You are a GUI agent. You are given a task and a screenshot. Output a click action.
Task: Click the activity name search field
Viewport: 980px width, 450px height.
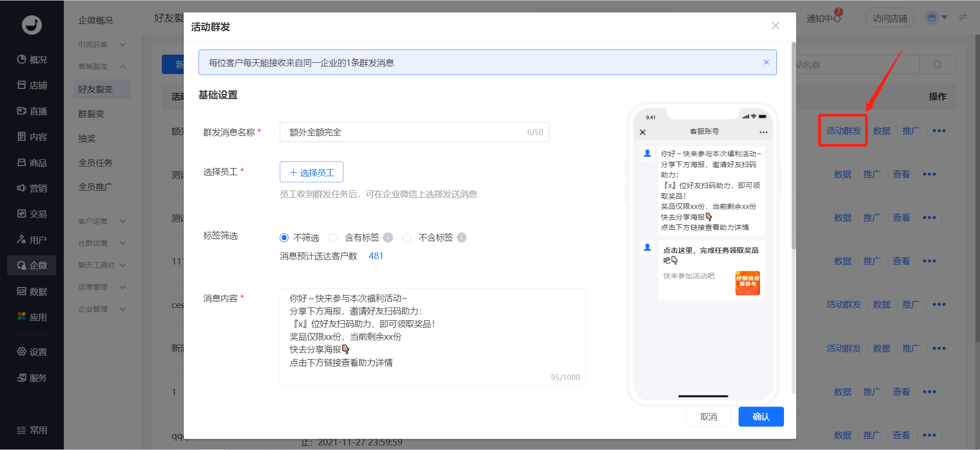(857, 65)
